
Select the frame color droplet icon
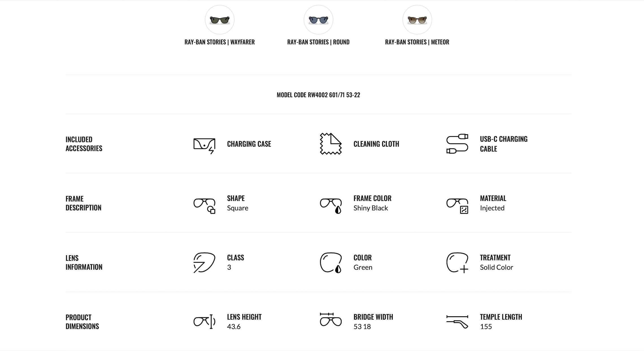[x=330, y=203]
